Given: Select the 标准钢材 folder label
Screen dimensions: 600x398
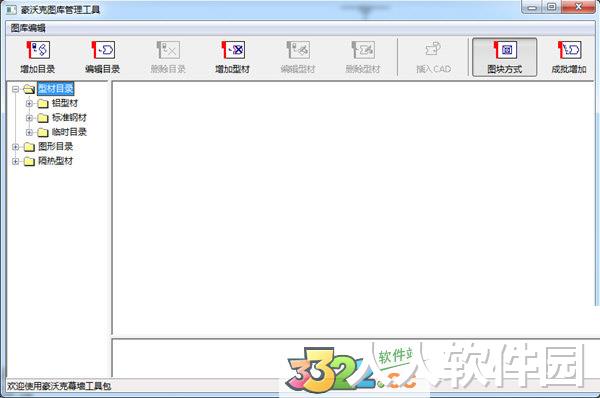Looking at the screenshot, I should [69, 117].
